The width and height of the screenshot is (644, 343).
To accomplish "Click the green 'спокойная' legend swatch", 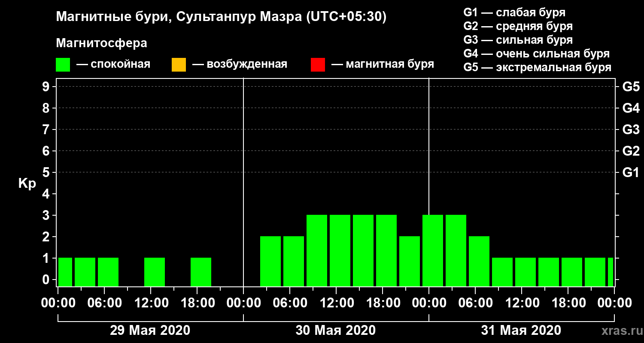I will tap(63, 65).
